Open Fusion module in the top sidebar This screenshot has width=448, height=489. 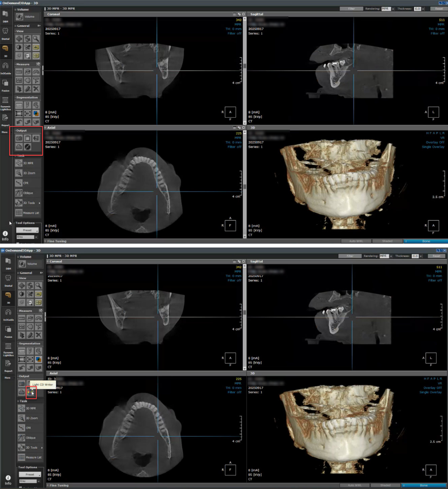click(5, 85)
